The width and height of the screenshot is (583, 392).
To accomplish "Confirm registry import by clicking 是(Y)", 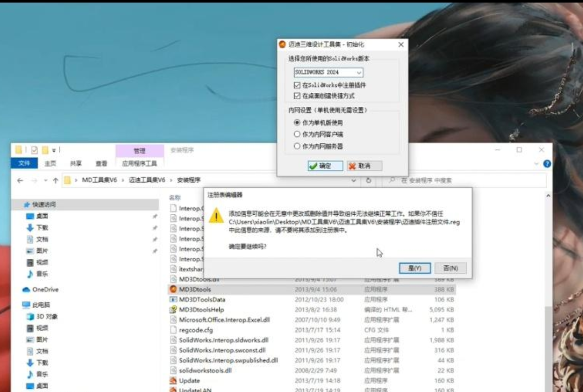I will [x=414, y=268].
